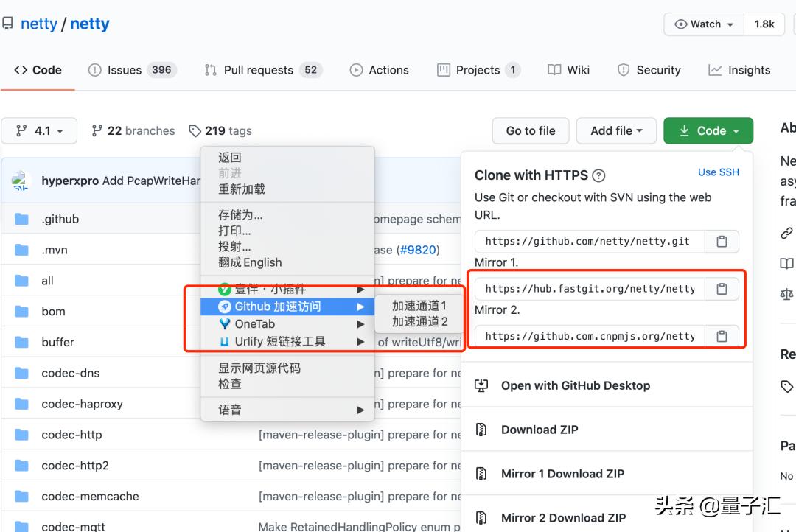796x532 pixels.
Task: Copy the Mirror 1 fastgit URL
Action: [721, 288]
